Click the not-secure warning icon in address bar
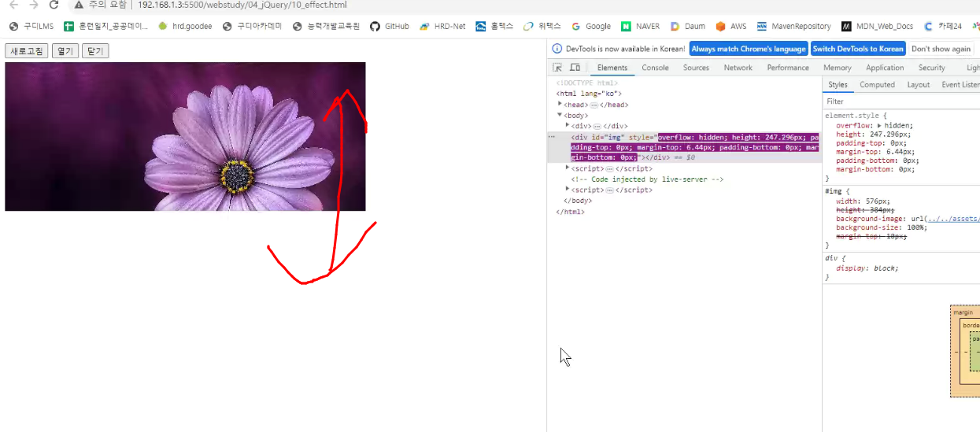 79,5
